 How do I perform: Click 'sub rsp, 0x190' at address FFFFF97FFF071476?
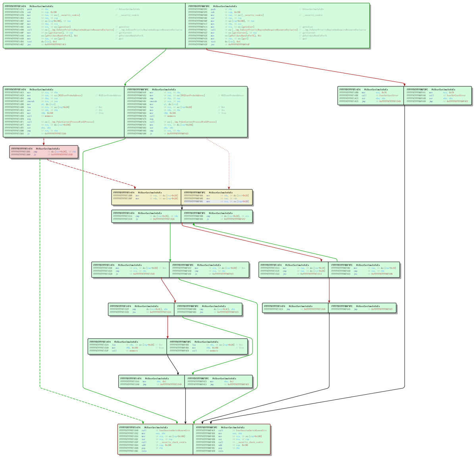pos(31,12)
